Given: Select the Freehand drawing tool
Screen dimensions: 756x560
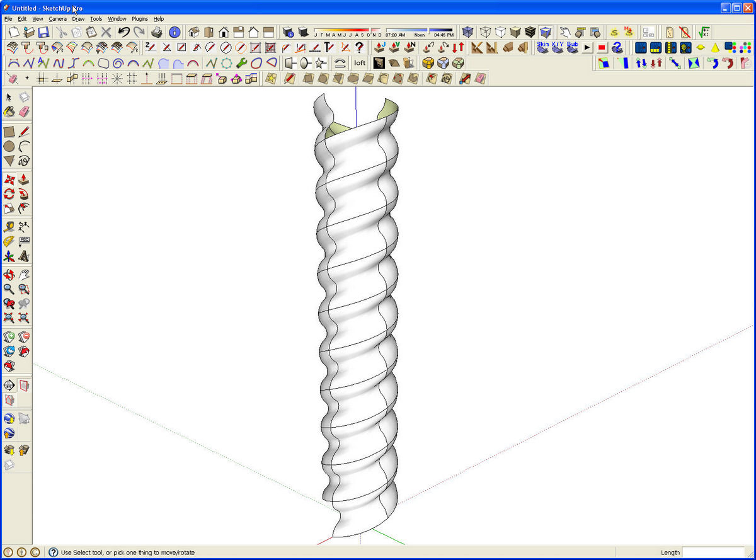Looking at the screenshot, I should (23, 161).
